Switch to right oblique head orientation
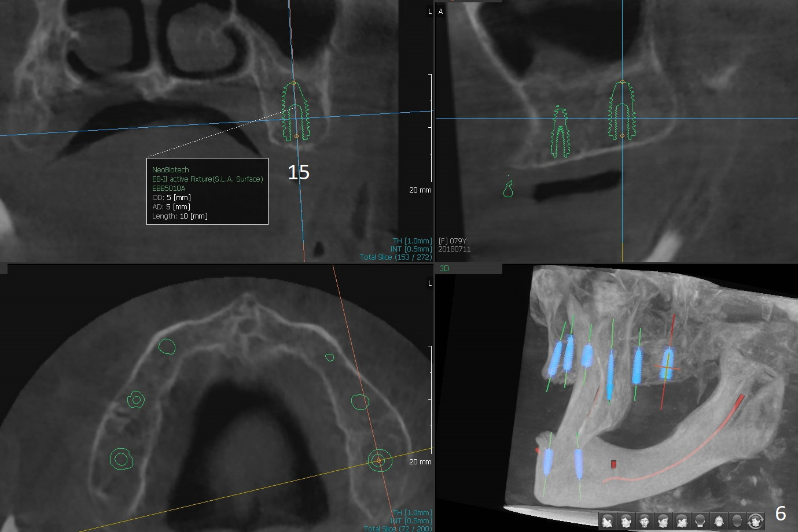 (663, 521)
